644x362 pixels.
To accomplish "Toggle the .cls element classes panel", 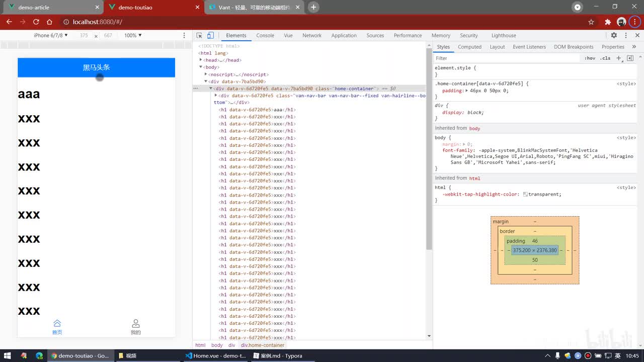I will (605, 58).
